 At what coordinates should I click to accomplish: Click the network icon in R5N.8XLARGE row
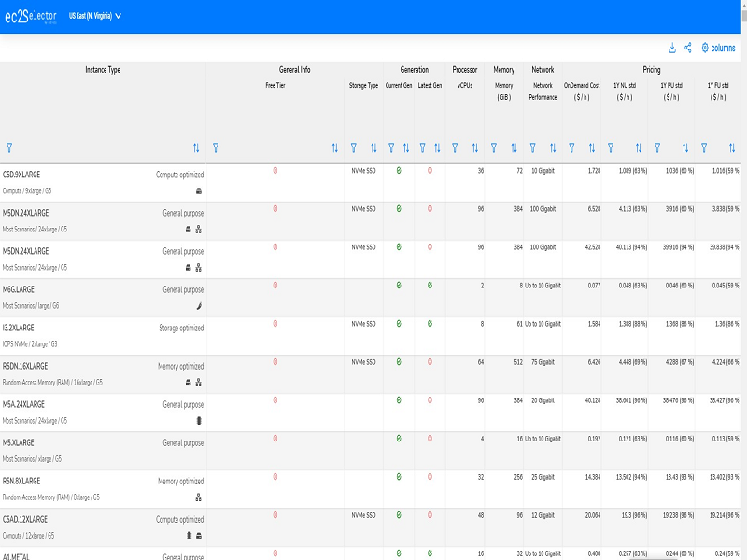199,497
